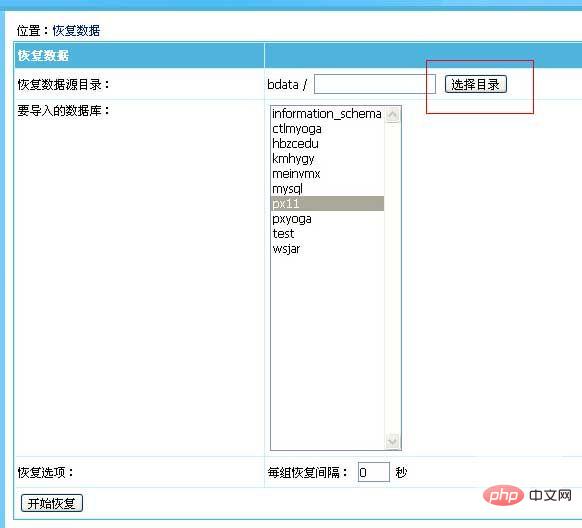The height and width of the screenshot is (528, 582).
Task: Click the 每组恢复间隔 seconds input
Action: tap(373, 472)
